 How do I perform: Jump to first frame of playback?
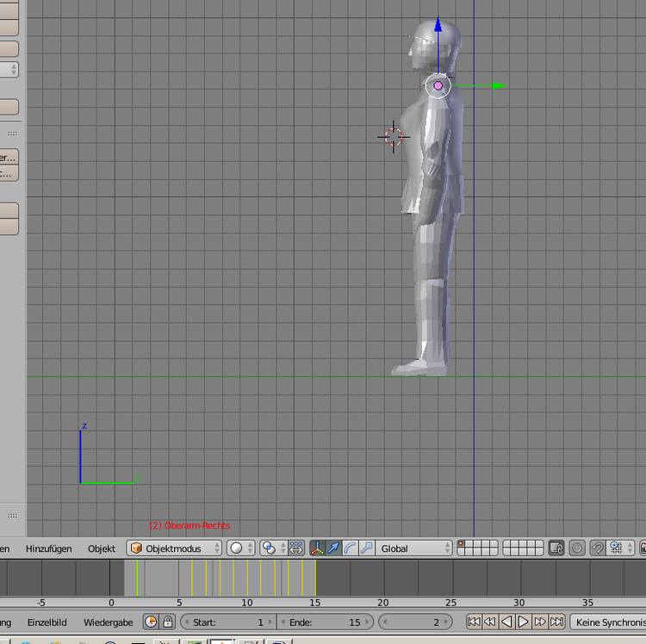coord(474,622)
